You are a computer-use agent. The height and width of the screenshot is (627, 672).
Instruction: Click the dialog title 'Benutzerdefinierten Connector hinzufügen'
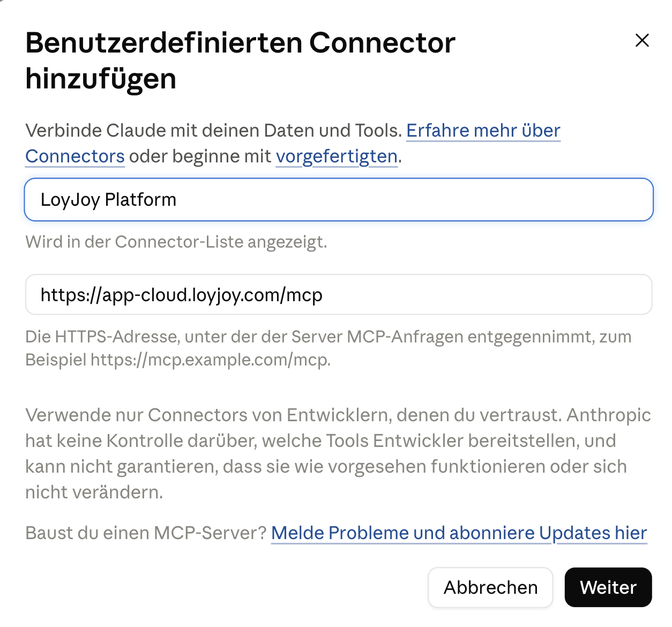(x=240, y=61)
